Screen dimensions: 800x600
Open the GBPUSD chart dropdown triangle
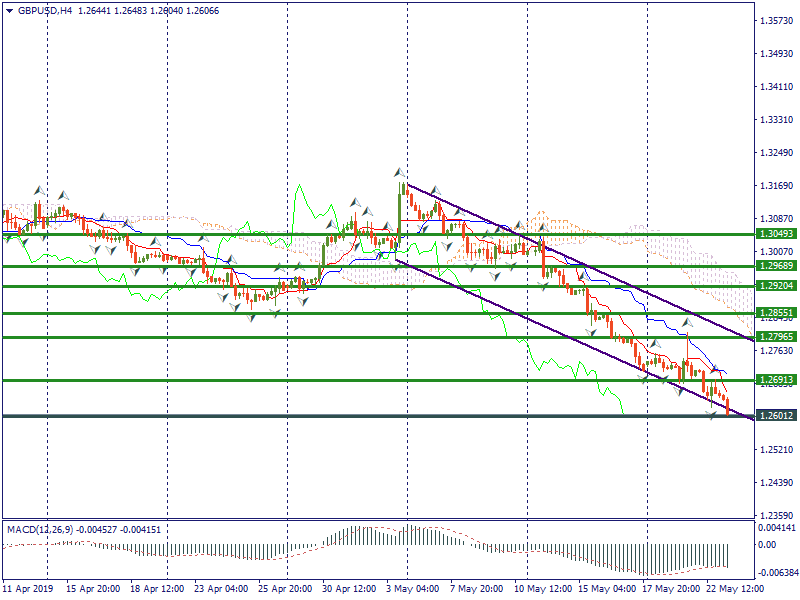(x=9, y=10)
